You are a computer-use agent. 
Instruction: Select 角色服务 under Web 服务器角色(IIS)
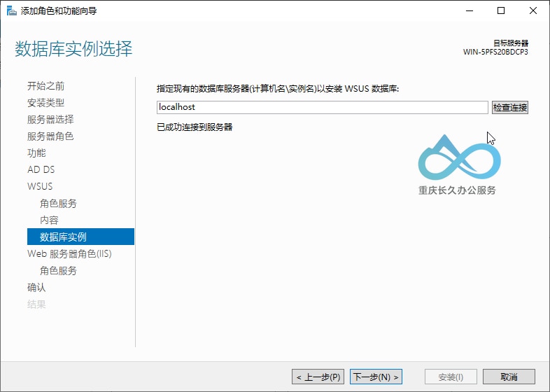(58, 271)
